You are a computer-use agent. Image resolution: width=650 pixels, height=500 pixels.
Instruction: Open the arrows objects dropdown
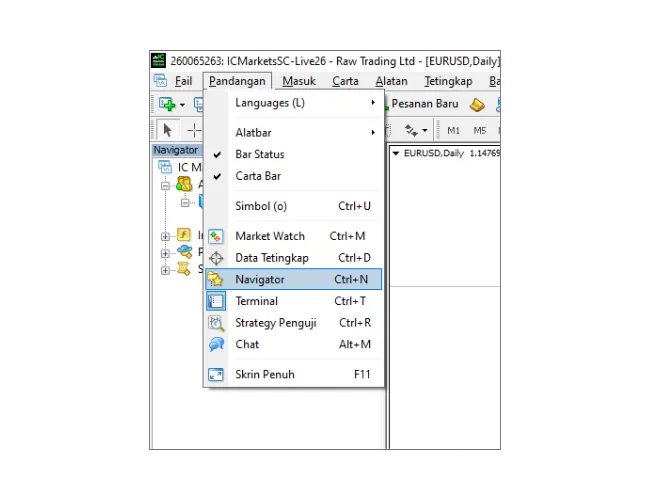[x=425, y=131]
